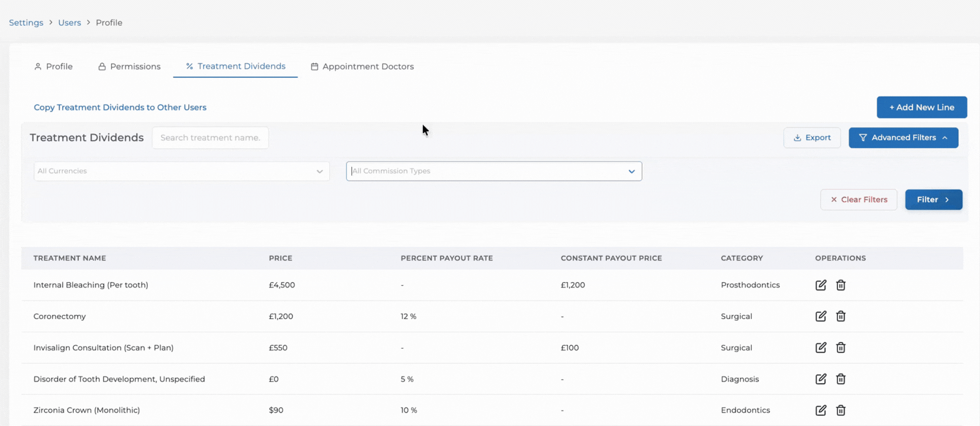Viewport: 980px width, 426px height.
Task: Go to Users in the breadcrumb
Action: (x=69, y=22)
